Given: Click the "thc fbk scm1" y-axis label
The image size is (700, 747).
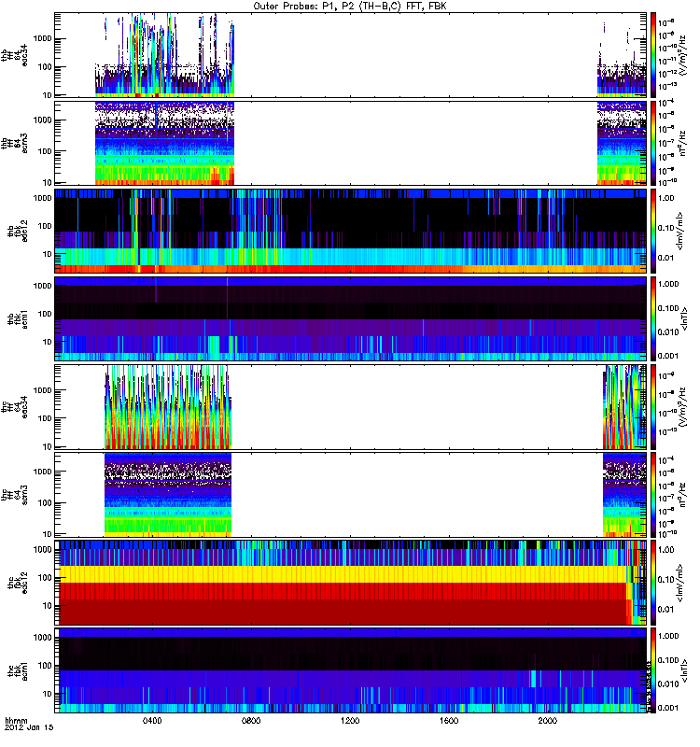Looking at the screenshot, I should (18, 670).
